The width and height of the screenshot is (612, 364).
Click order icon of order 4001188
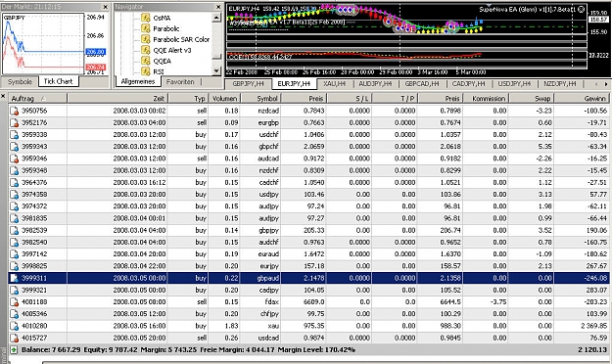pyautogui.click(x=15, y=302)
